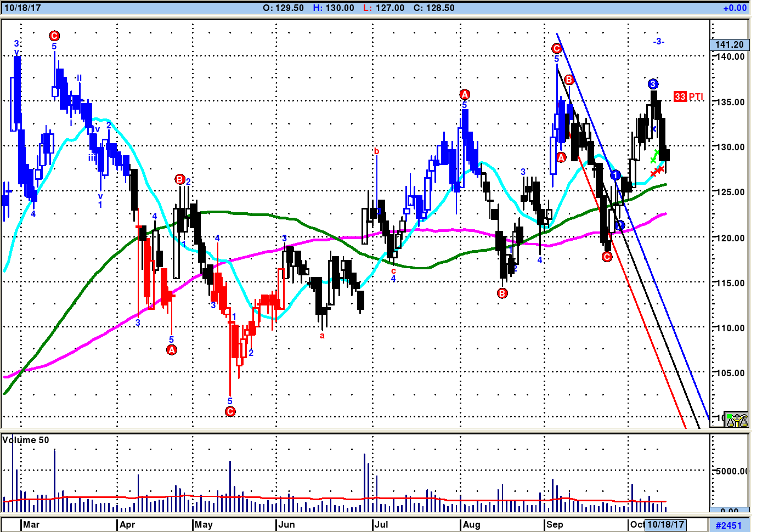Image resolution: width=768 pixels, height=532 pixels.
Task: Click the balance scale icon on the price axis
Action: pyautogui.click(x=736, y=420)
